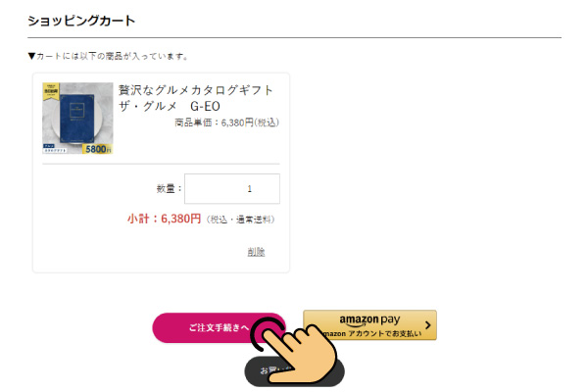The height and width of the screenshot is (392, 588).
Task: Open product title 贅沢なグルメカタログギフト
Action: point(195,90)
